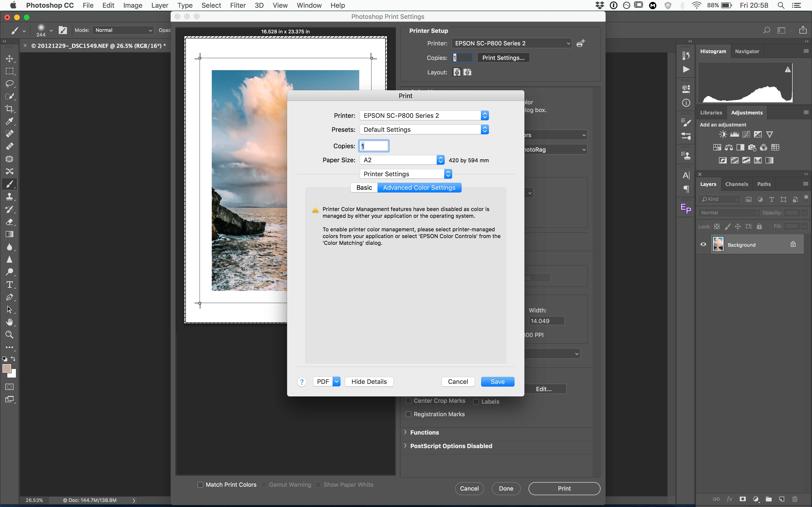Open the Paper Size A2 dropdown
812x507 pixels.
pos(402,160)
